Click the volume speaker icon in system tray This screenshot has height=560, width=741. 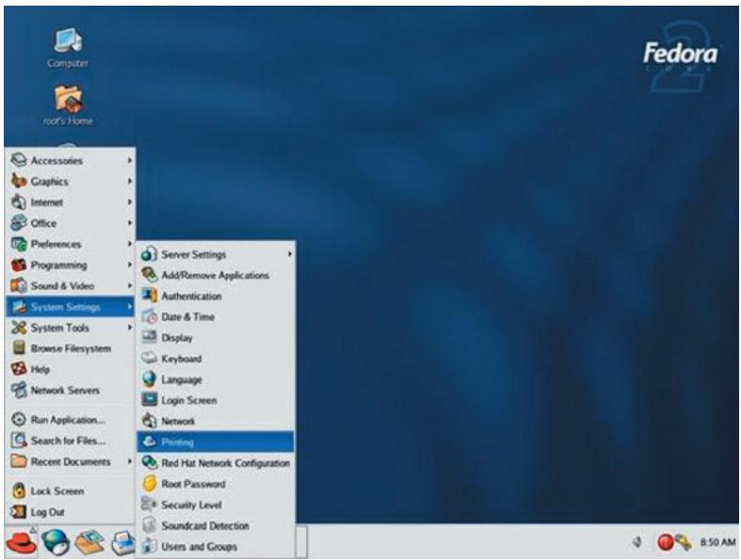[637, 541]
